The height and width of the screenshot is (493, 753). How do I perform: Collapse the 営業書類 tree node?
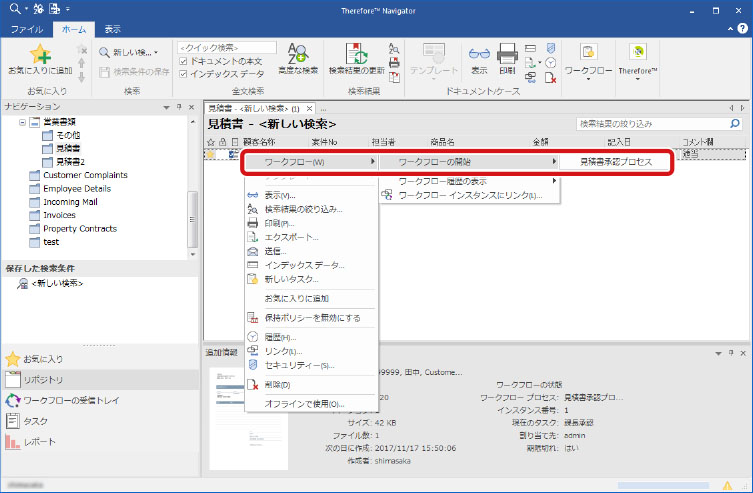(x=22, y=121)
